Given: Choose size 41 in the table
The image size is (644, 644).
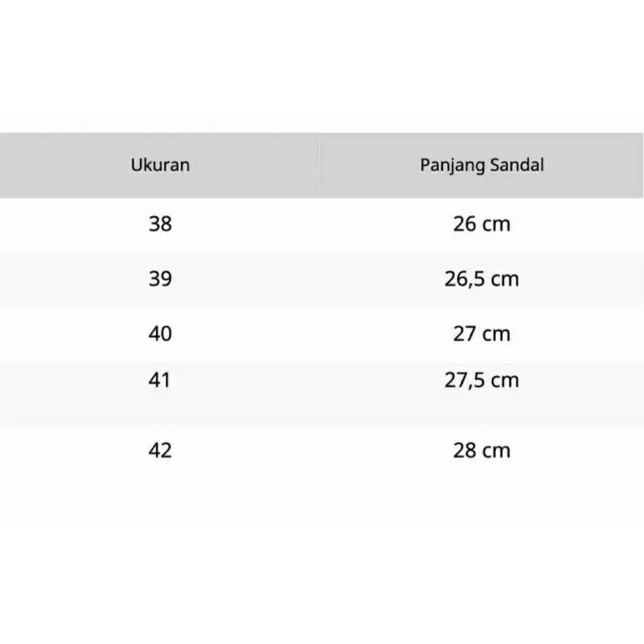Looking at the screenshot, I should [x=160, y=380].
